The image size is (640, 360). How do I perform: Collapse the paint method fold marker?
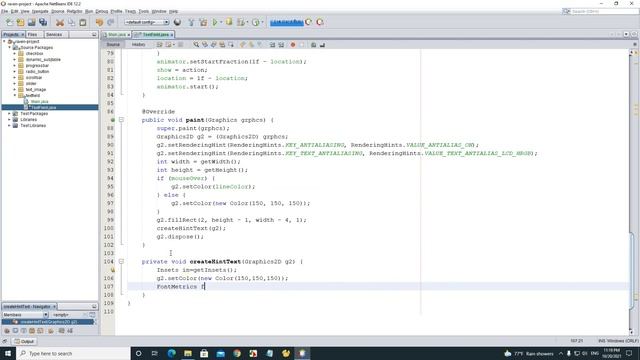coord(121,120)
